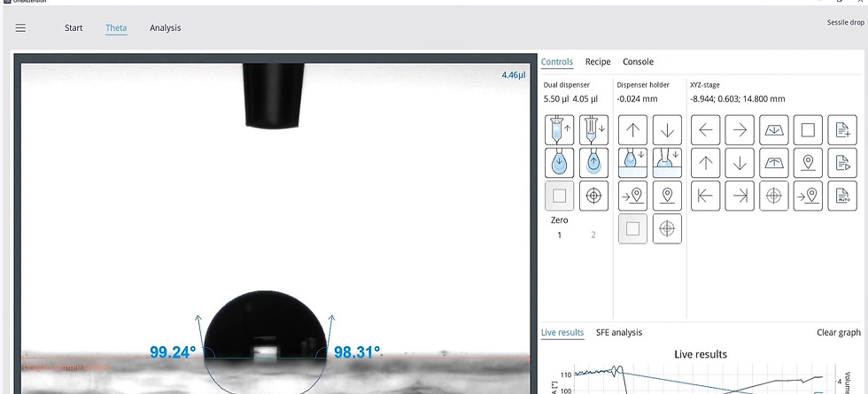This screenshot has height=394, width=868.
Task: Open the hamburger menu
Action: pyautogui.click(x=20, y=27)
